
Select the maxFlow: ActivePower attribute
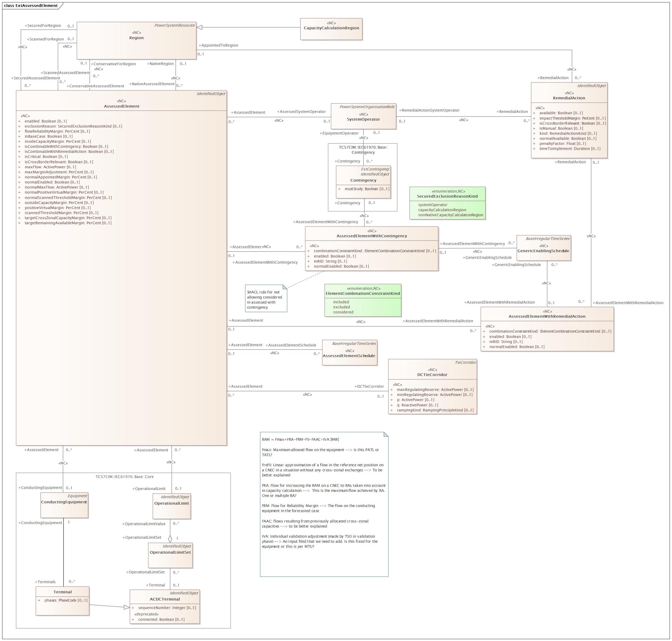pyautogui.click(x=50, y=167)
